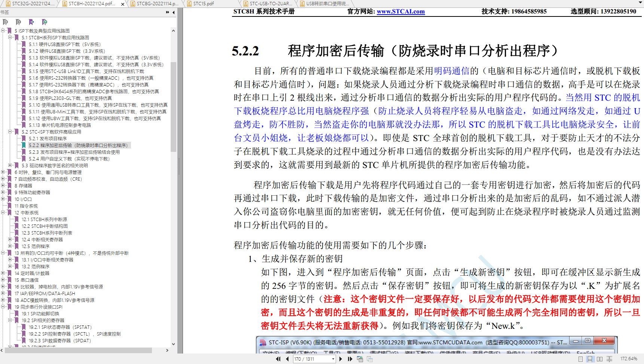Open the page number dropdown 170 / 1311

(333, 359)
